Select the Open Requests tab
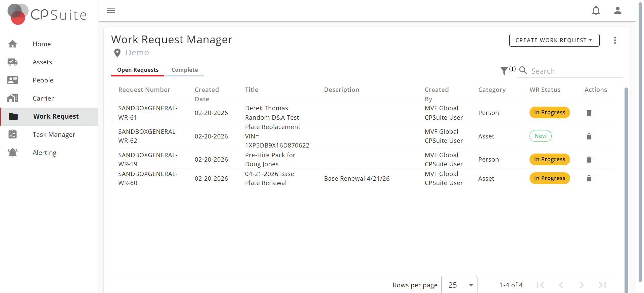 click(x=138, y=70)
